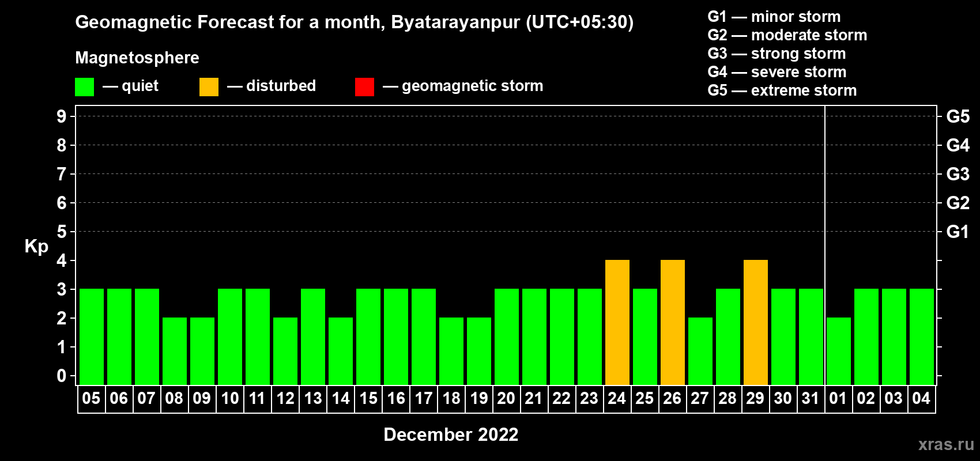
Task: Click the December 2022 month label
Action: (x=451, y=434)
